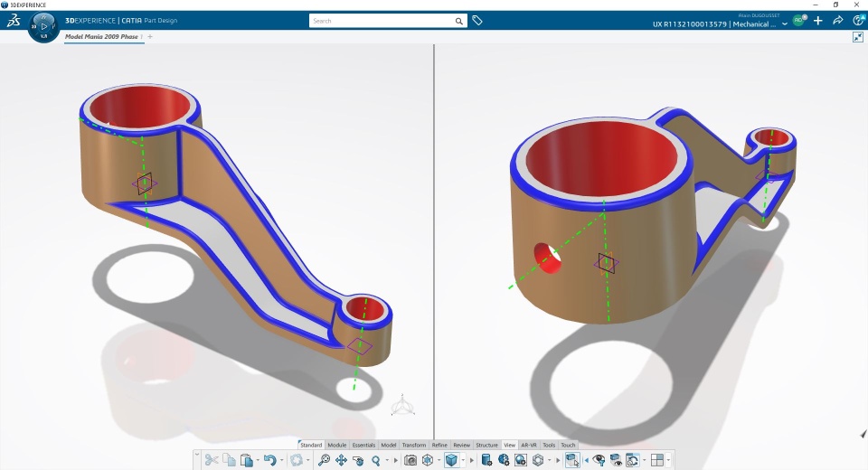Click the cube with cursor selection icon
Viewport: 868px width, 470px height.
(572, 460)
